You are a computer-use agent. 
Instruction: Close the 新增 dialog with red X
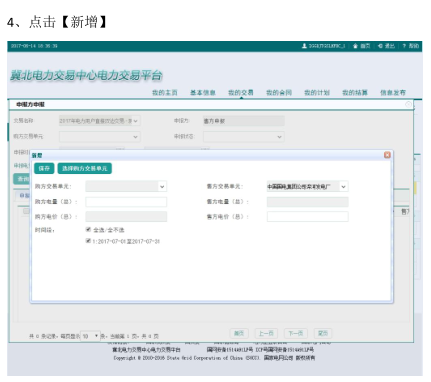tap(387, 155)
